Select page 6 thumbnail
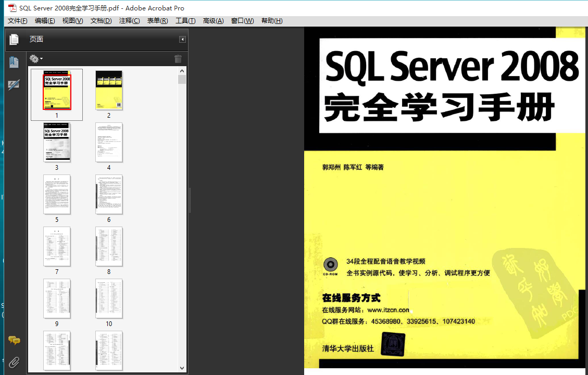 point(109,195)
